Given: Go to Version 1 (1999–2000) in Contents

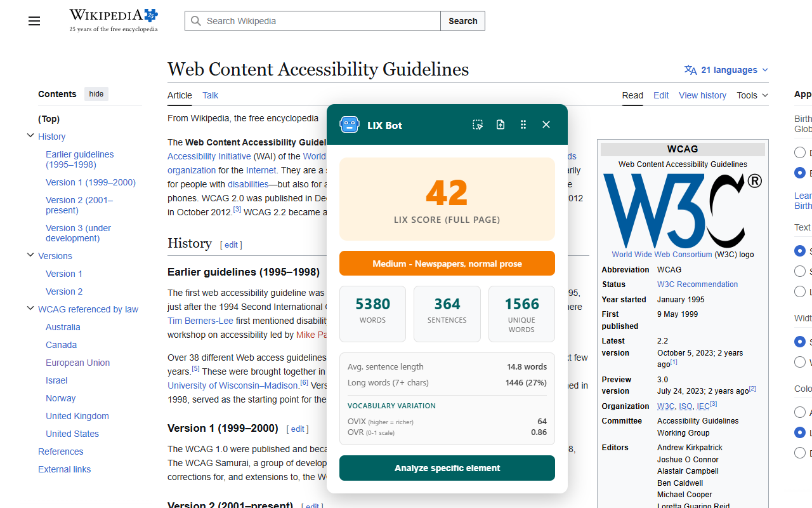Looking at the screenshot, I should (91, 182).
